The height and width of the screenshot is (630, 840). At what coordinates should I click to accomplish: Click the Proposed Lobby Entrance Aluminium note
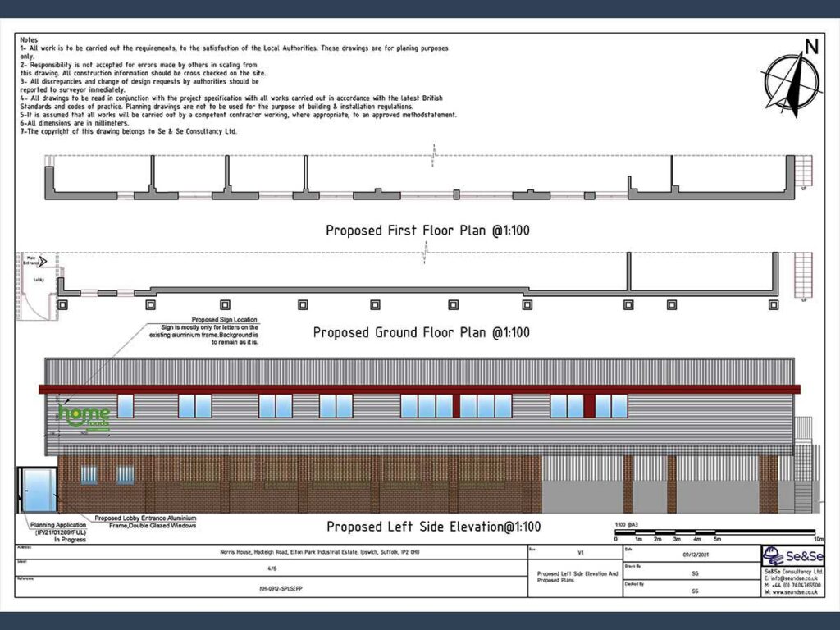[x=145, y=522]
